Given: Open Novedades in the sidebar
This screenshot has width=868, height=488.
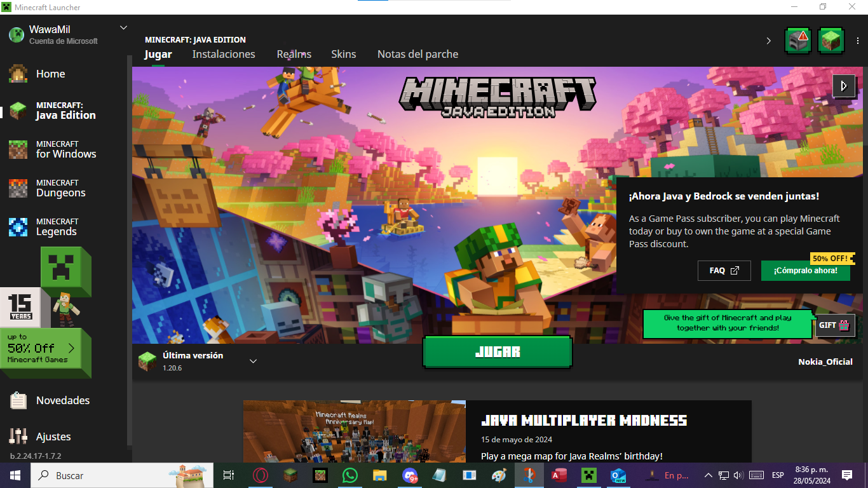Looking at the screenshot, I should coord(62,400).
